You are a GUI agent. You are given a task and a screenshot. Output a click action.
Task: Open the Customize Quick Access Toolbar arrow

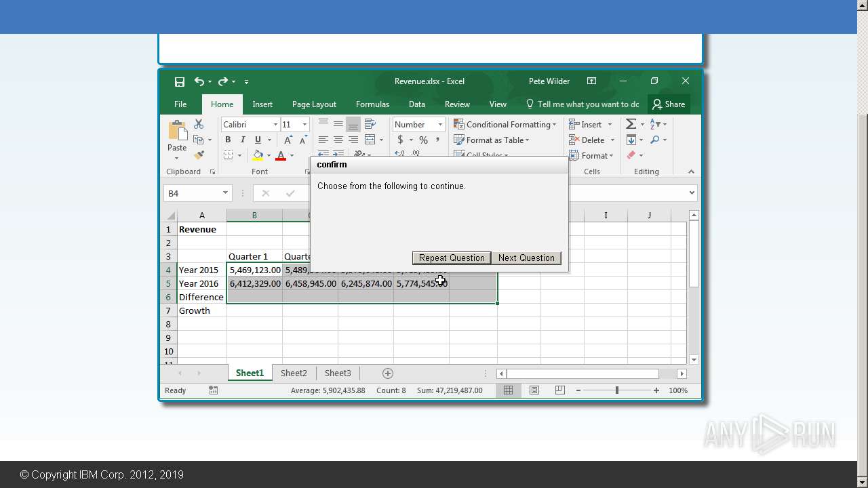(x=246, y=82)
